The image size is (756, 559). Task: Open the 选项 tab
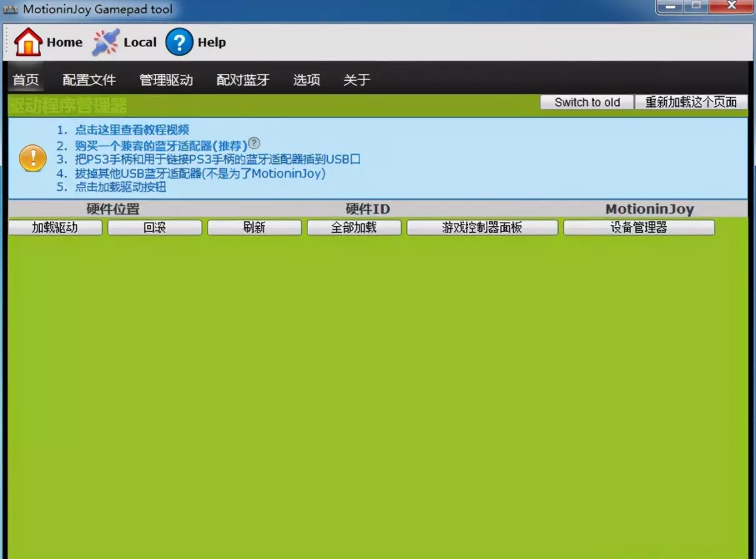coord(307,79)
